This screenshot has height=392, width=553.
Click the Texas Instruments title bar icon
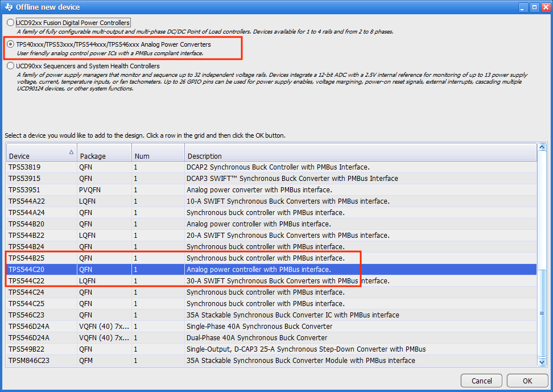click(9, 7)
